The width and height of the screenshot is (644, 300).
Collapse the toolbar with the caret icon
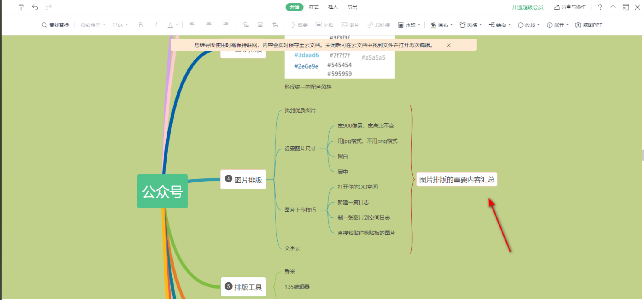[613, 7]
